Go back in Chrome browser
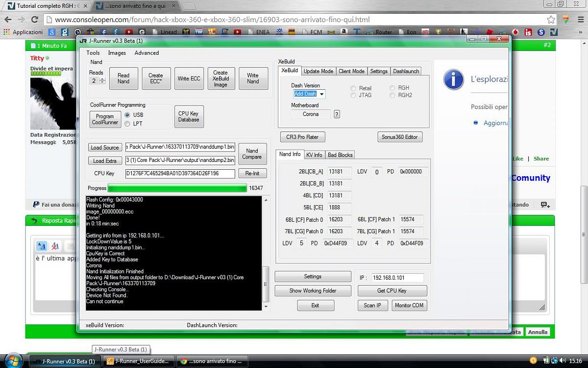The image size is (588, 368). pos(8,20)
